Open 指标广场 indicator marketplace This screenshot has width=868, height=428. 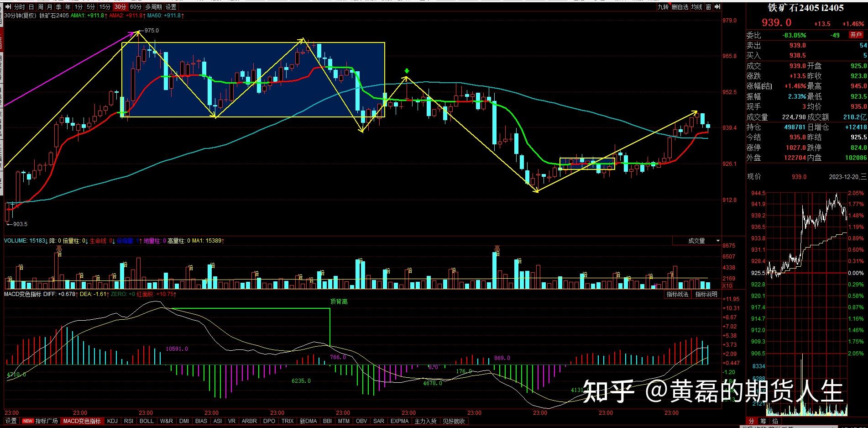[x=47, y=421]
